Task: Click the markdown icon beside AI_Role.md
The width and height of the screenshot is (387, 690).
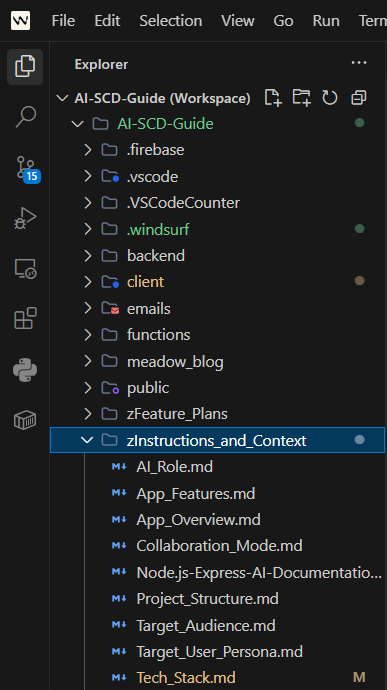Action: coord(119,466)
